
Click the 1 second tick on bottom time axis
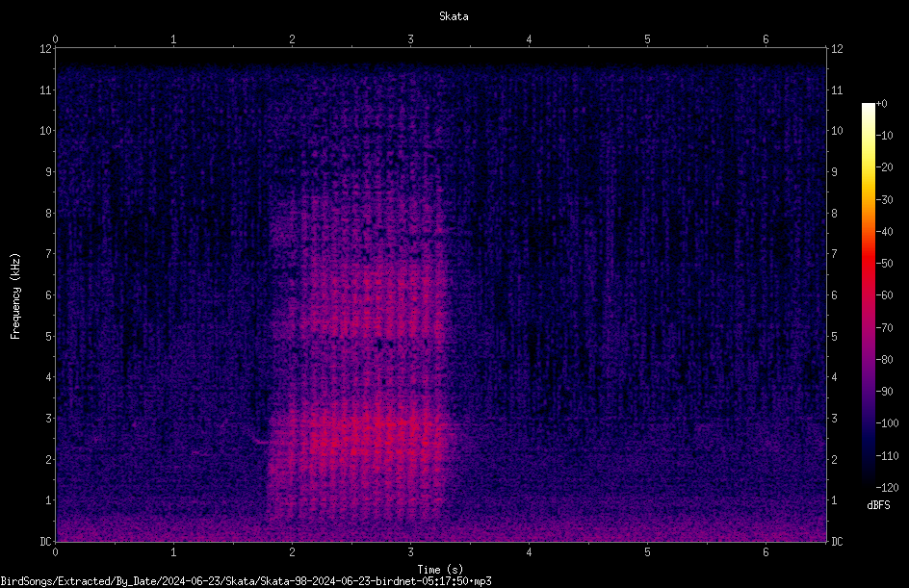(x=173, y=552)
